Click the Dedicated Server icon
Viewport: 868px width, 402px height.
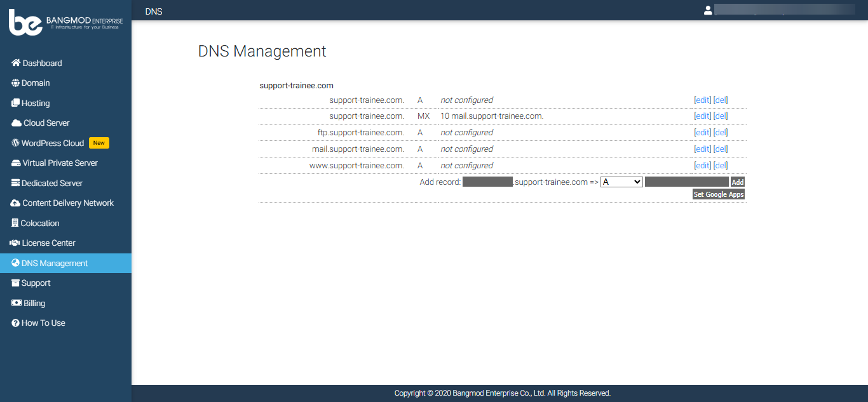(16, 183)
